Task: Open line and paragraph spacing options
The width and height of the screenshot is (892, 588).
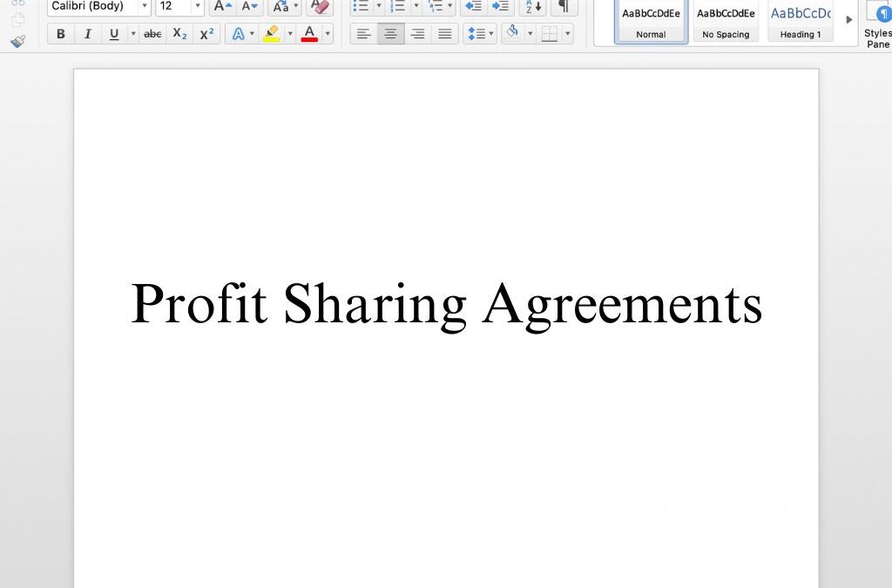Action: click(480, 34)
